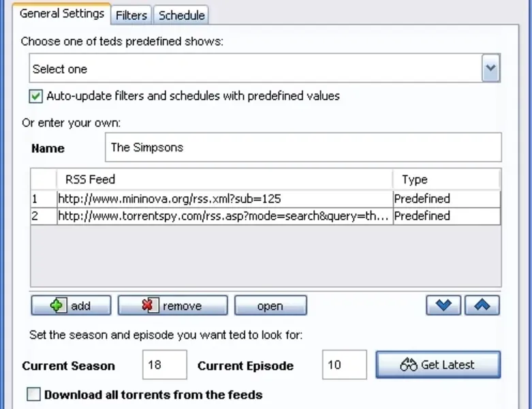
Task: Click the Current Season input field
Action: tap(165, 365)
